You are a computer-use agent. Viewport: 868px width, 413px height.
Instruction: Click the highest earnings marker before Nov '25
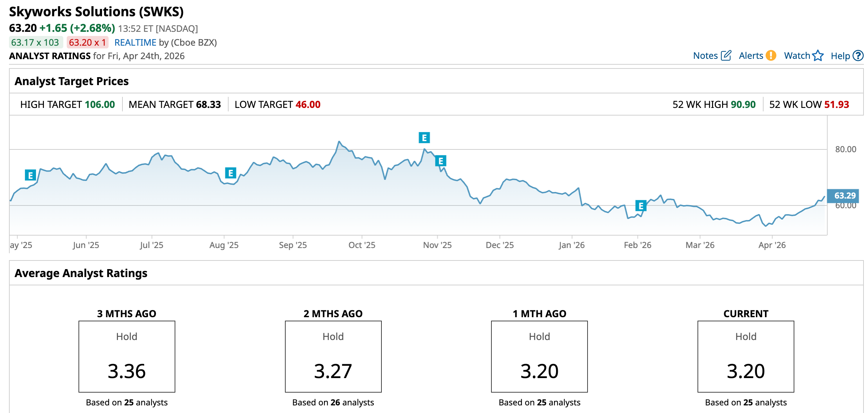point(424,138)
